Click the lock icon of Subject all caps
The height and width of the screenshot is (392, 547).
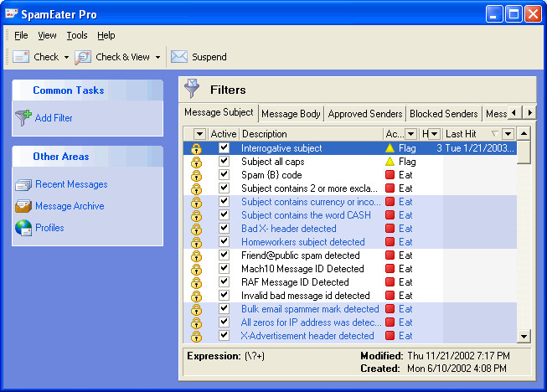[x=196, y=162]
